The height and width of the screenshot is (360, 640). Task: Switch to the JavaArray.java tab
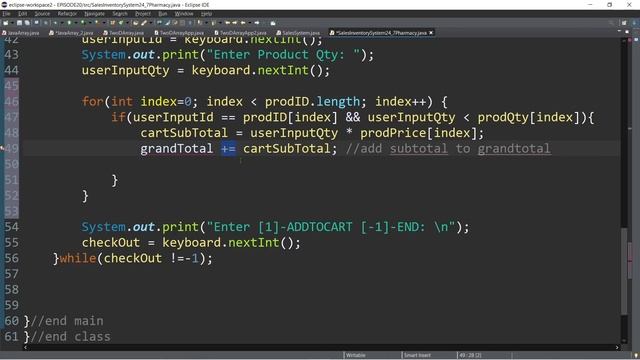pos(21,33)
